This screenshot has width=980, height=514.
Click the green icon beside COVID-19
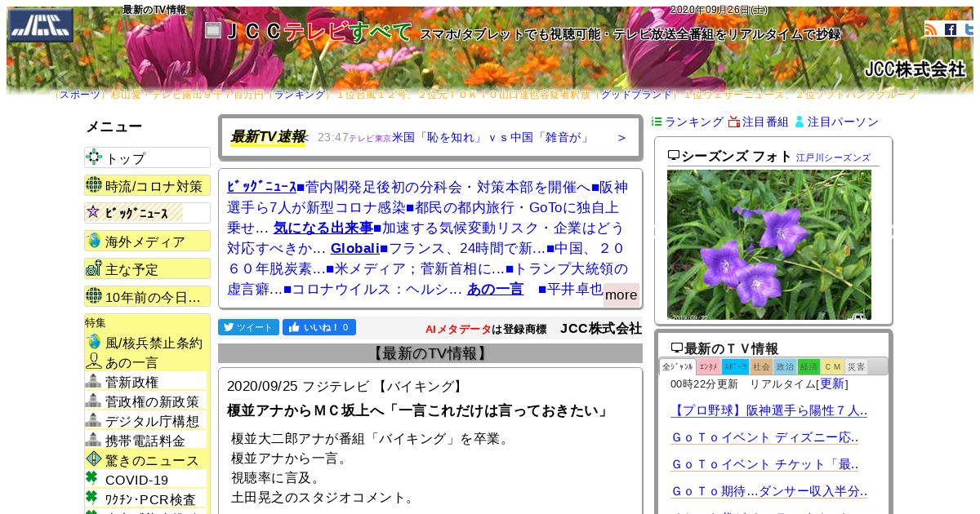[91, 478]
